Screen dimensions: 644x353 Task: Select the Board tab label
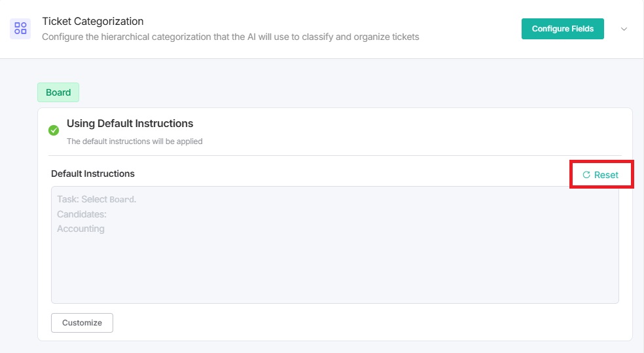[x=58, y=92]
